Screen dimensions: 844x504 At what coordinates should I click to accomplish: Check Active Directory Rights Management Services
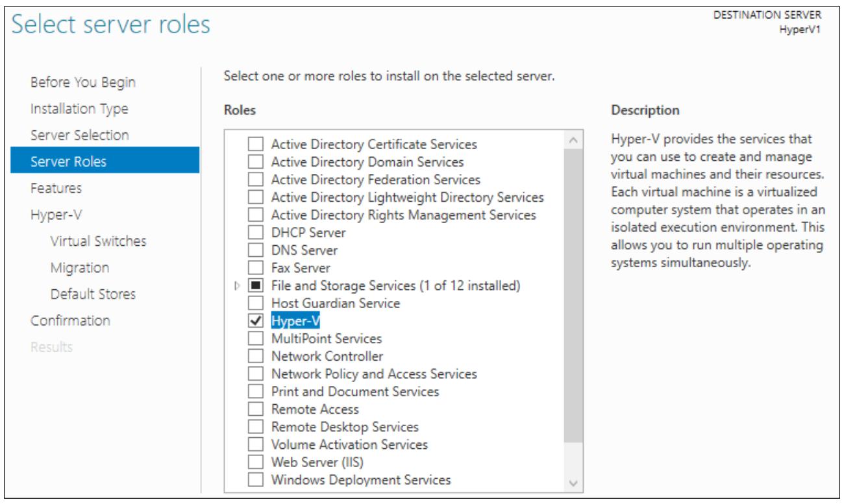256,215
